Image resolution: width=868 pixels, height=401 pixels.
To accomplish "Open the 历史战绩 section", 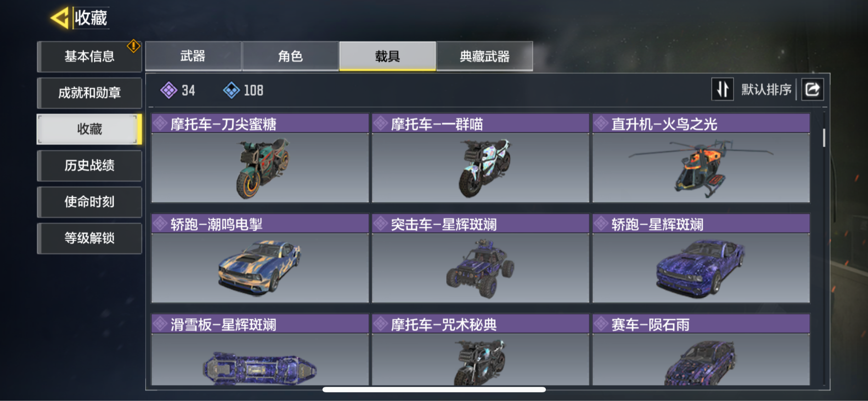I will (x=89, y=166).
